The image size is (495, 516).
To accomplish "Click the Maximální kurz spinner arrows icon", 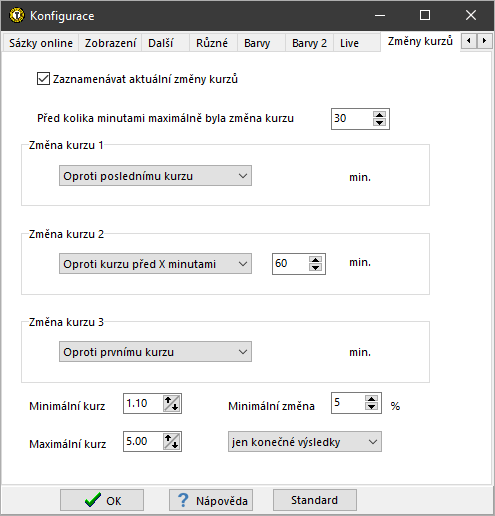I will (x=172, y=441).
